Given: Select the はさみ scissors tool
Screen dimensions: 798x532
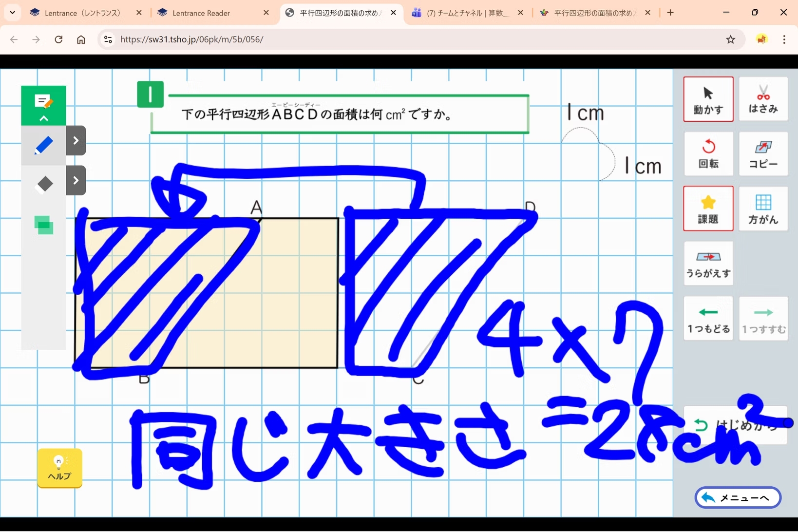Looking at the screenshot, I should coord(763,99).
